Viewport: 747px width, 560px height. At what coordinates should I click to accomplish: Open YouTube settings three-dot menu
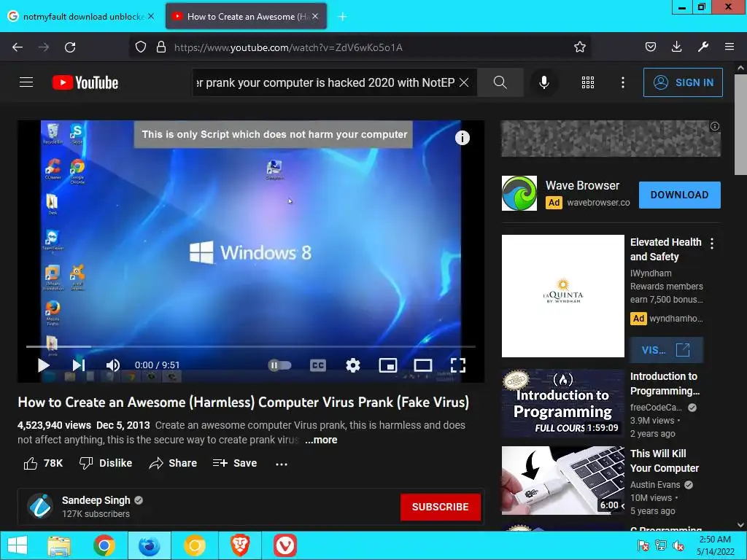(622, 82)
